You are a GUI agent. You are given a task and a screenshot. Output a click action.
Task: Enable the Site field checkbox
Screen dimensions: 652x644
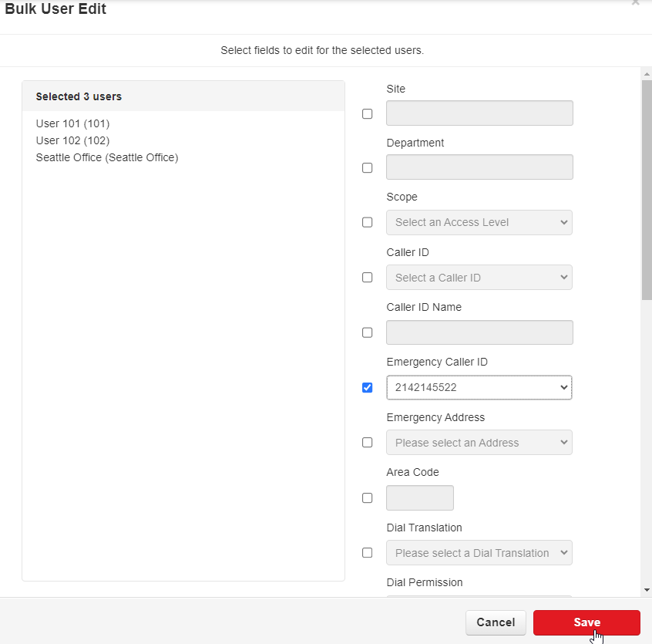pos(368,113)
